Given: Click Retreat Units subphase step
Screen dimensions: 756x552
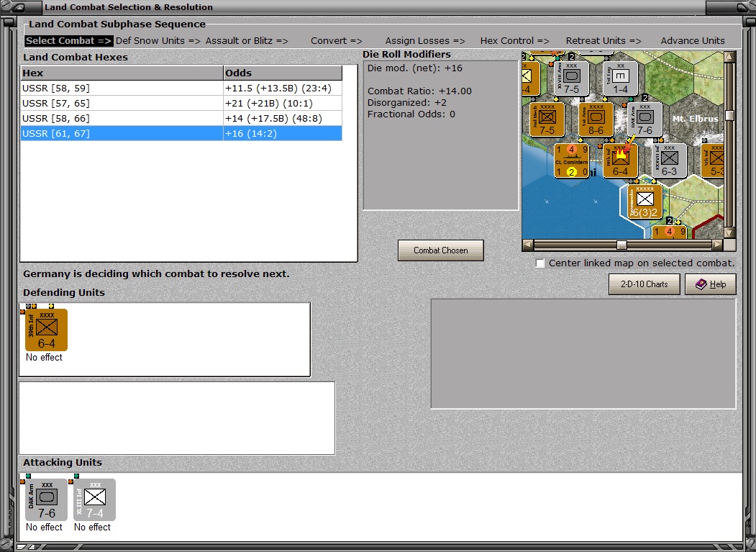Looking at the screenshot, I should coord(604,41).
